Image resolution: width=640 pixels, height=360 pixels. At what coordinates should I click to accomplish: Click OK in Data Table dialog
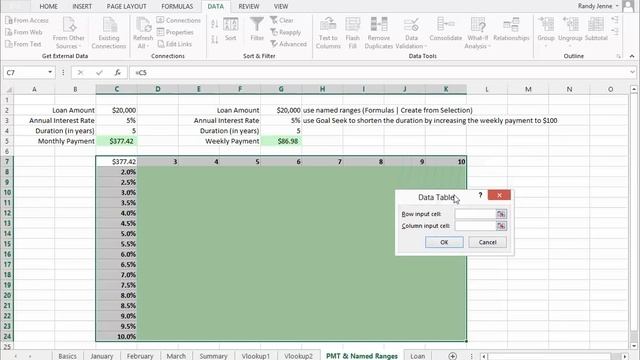tap(444, 242)
